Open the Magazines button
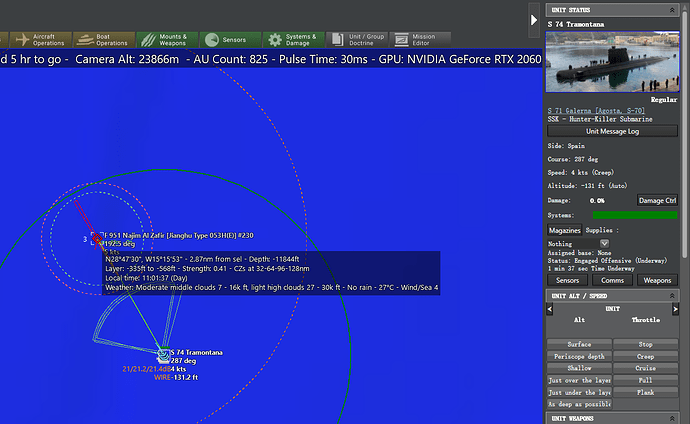Screen dimensions: 690x424 565,230
